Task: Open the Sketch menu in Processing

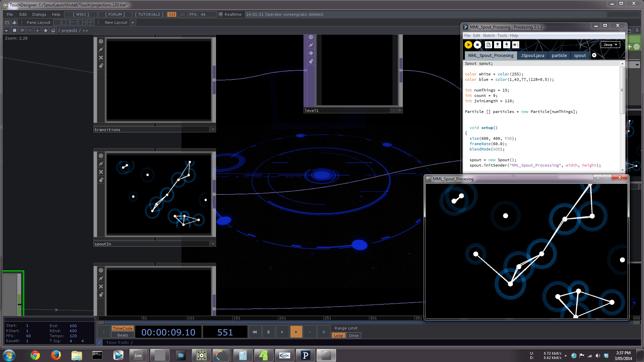Action: pos(489,36)
